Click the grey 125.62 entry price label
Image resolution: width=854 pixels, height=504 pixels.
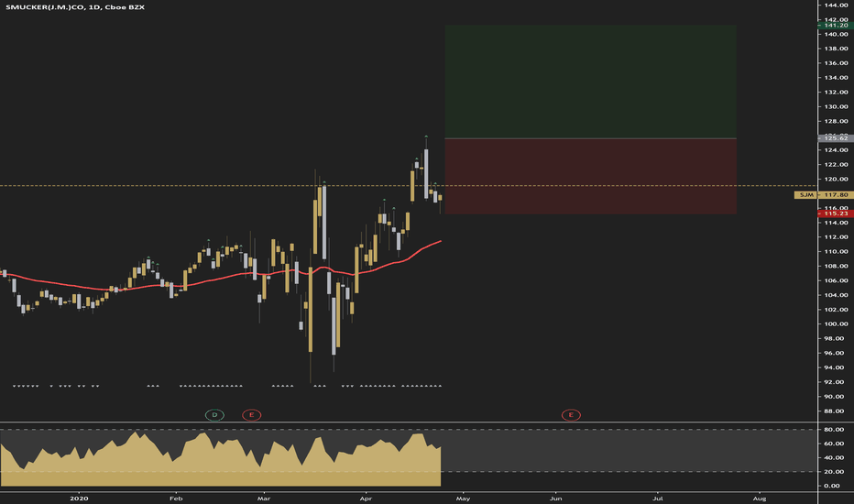[x=836, y=138]
